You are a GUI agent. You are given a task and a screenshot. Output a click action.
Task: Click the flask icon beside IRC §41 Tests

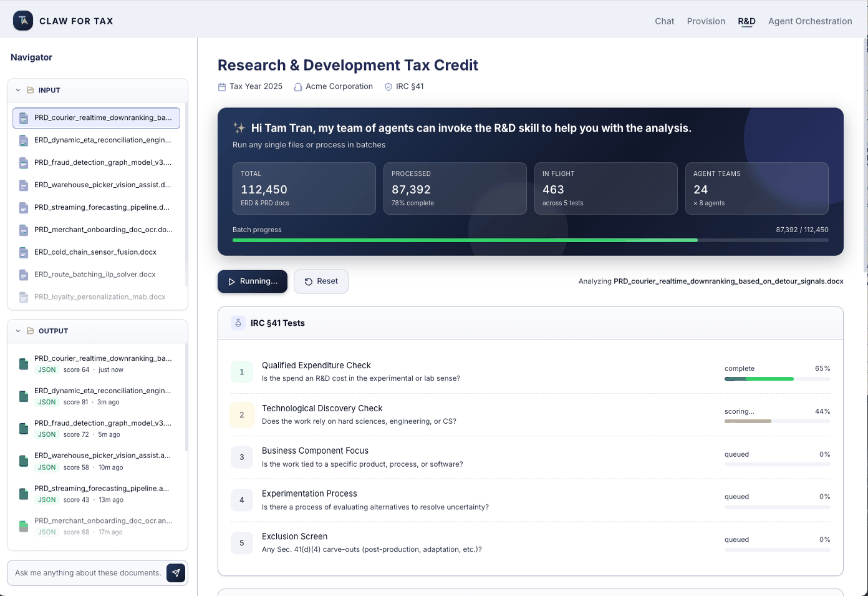click(x=238, y=323)
